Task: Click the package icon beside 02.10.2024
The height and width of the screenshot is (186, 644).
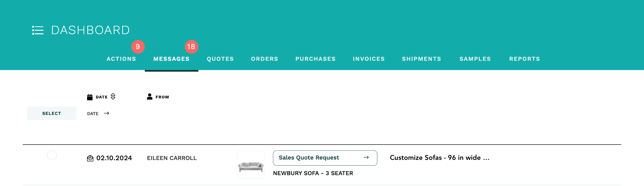Action: (x=90, y=158)
